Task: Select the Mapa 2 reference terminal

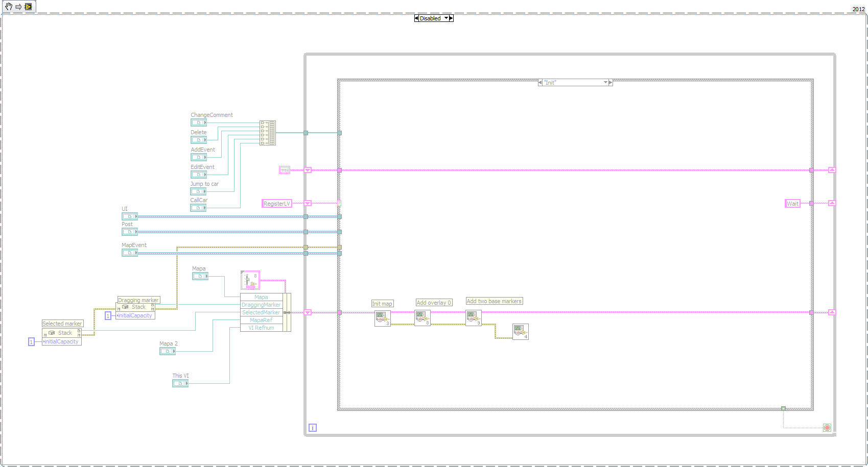Action: pos(168,351)
